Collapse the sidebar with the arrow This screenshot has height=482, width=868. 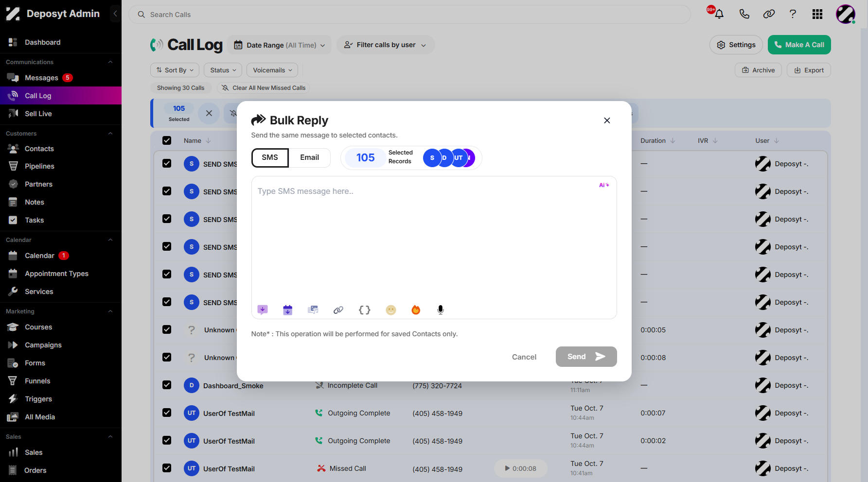pos(115,14)
